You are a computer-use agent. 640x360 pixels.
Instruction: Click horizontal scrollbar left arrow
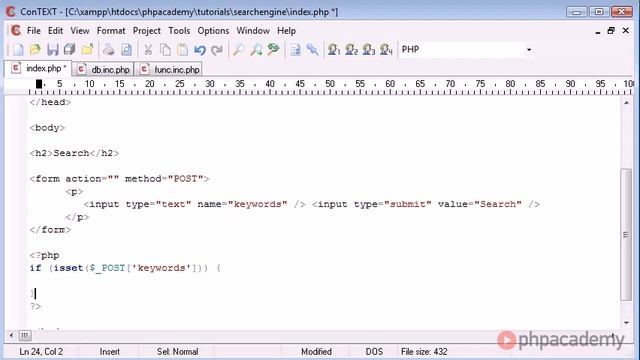(11, 336)
